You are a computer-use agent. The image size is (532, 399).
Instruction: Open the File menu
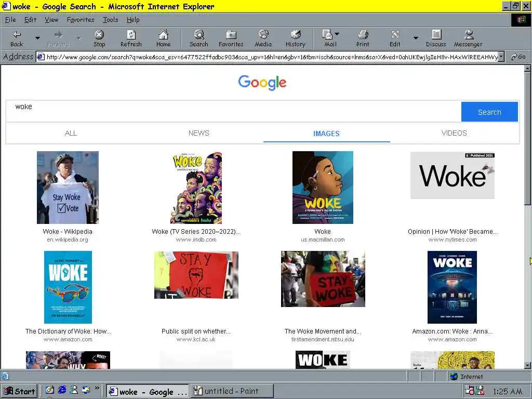tap(10, 20)
